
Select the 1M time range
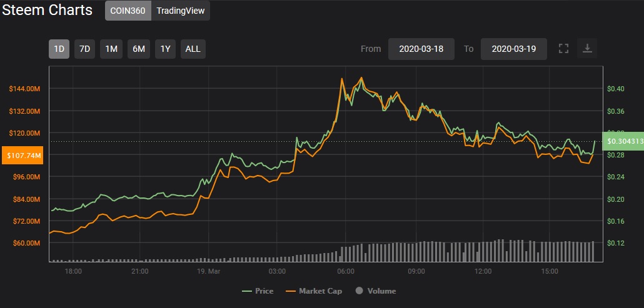pyautogui.click(x=111, y=49)
